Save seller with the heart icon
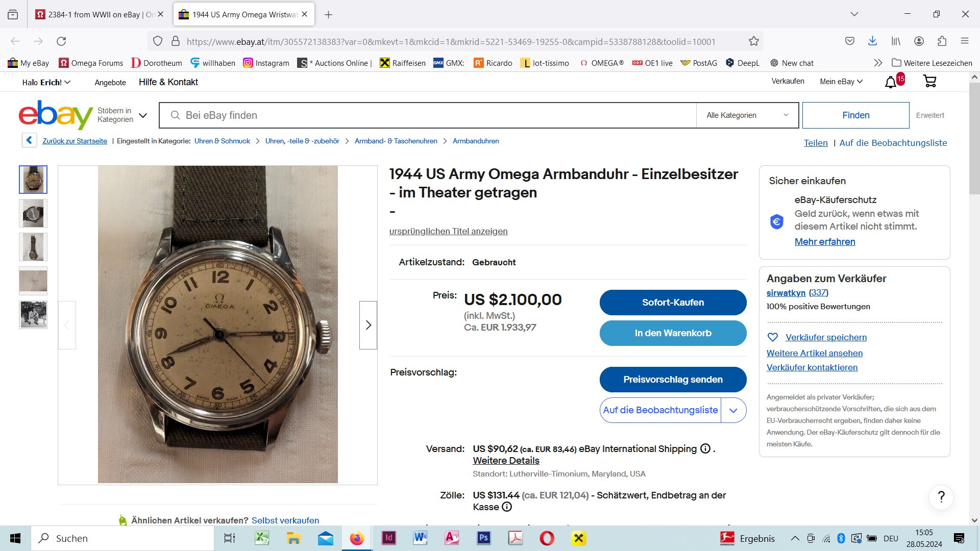The image size is (980, 551). [x=773, y=337]
